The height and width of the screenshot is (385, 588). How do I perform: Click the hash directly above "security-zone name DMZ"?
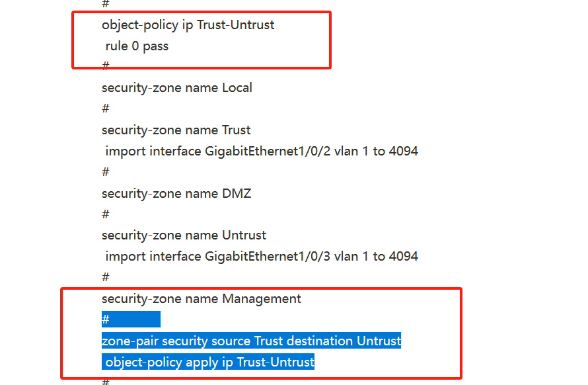coord(106,172)
